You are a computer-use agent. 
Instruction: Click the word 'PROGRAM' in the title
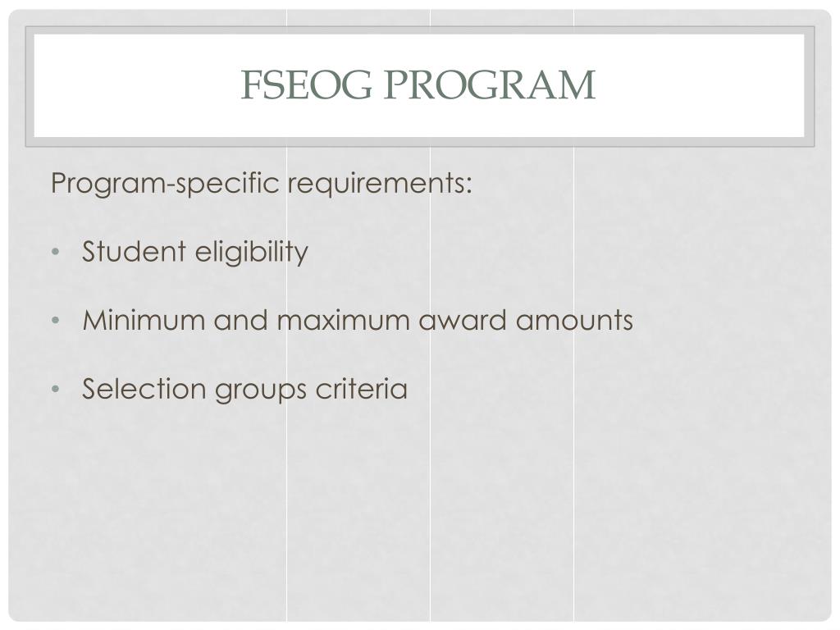[490, 84]
